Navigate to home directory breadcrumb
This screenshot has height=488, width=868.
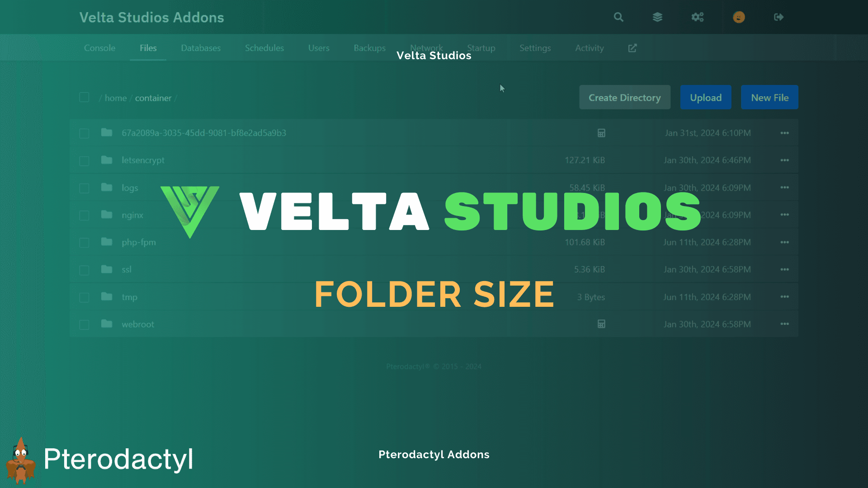(116, 97)
